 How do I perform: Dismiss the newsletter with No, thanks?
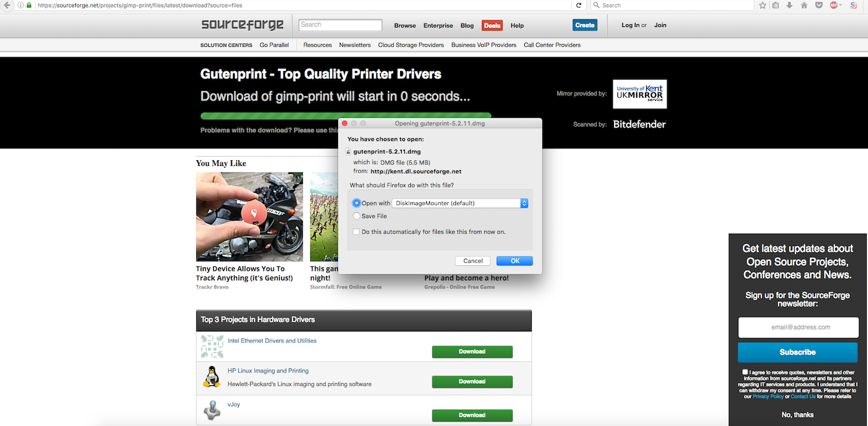coord(797,415)
